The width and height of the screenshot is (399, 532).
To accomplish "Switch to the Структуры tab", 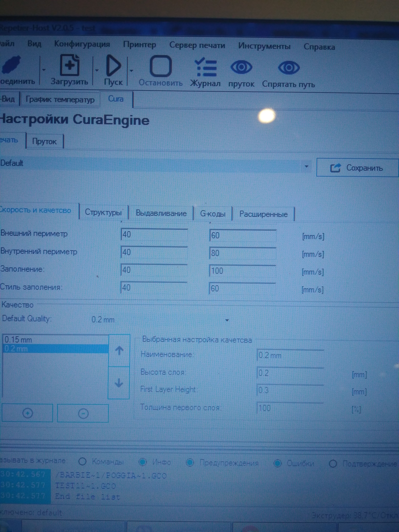I will click(103, 212).
